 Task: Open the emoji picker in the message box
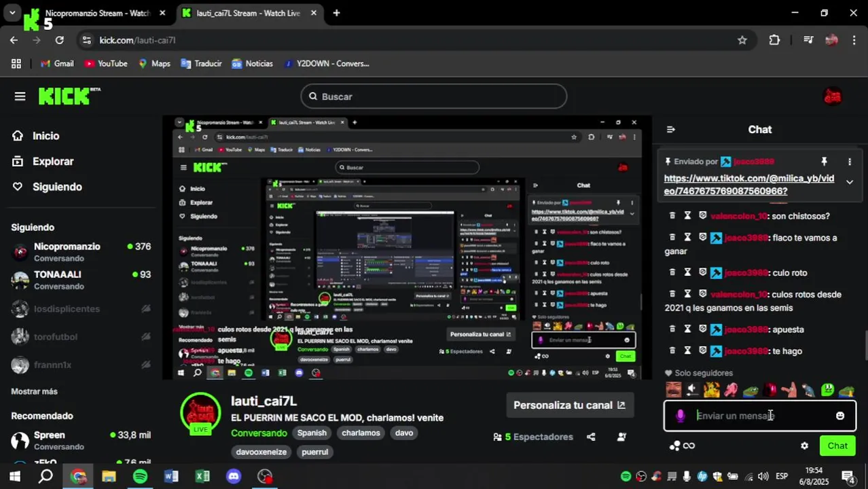point(840,416)
